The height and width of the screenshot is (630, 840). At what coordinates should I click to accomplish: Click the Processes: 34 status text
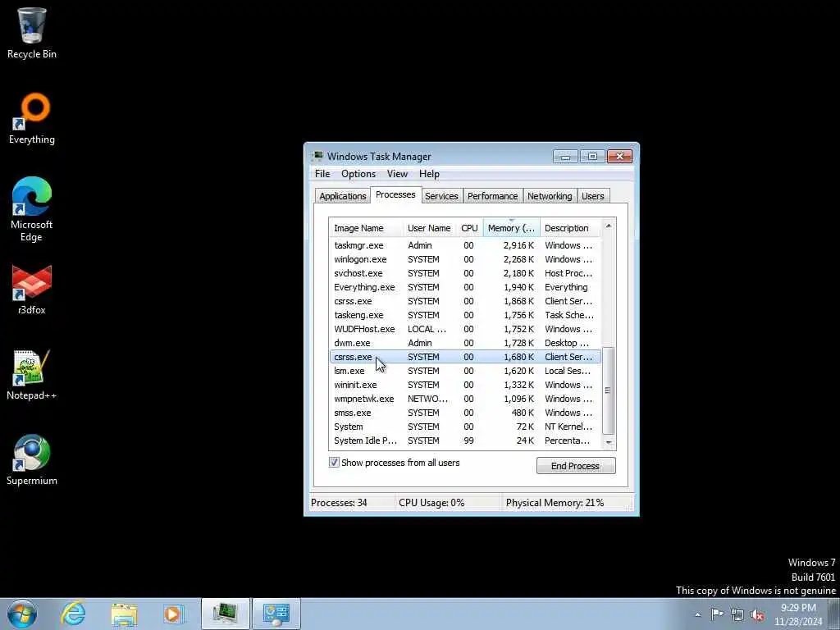[339, 503]
